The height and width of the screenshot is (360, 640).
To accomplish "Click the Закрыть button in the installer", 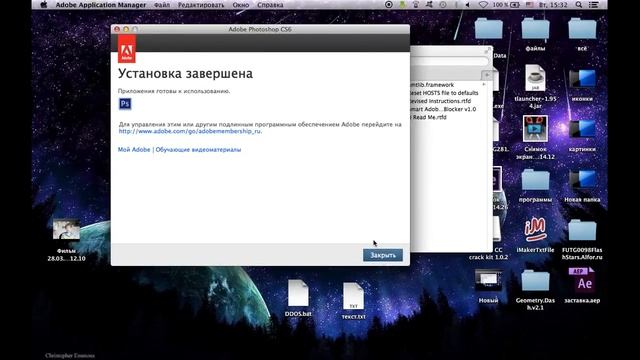I will (x=382, y=255).
